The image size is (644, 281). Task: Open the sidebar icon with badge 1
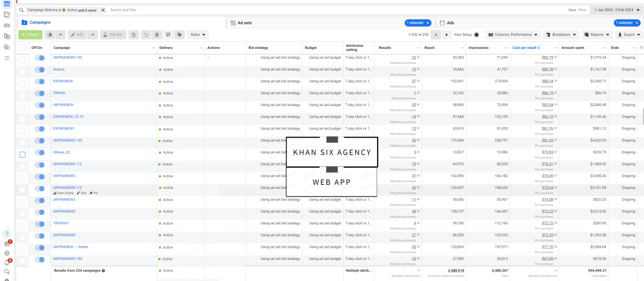(x=7, y=244)
